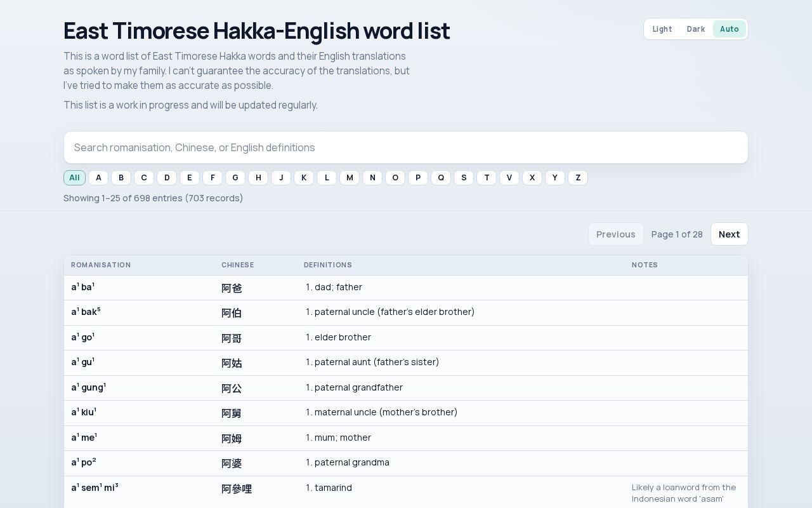Filter entries by letter X
Viewport: 812px width, 508px height.
coord(532,178)
